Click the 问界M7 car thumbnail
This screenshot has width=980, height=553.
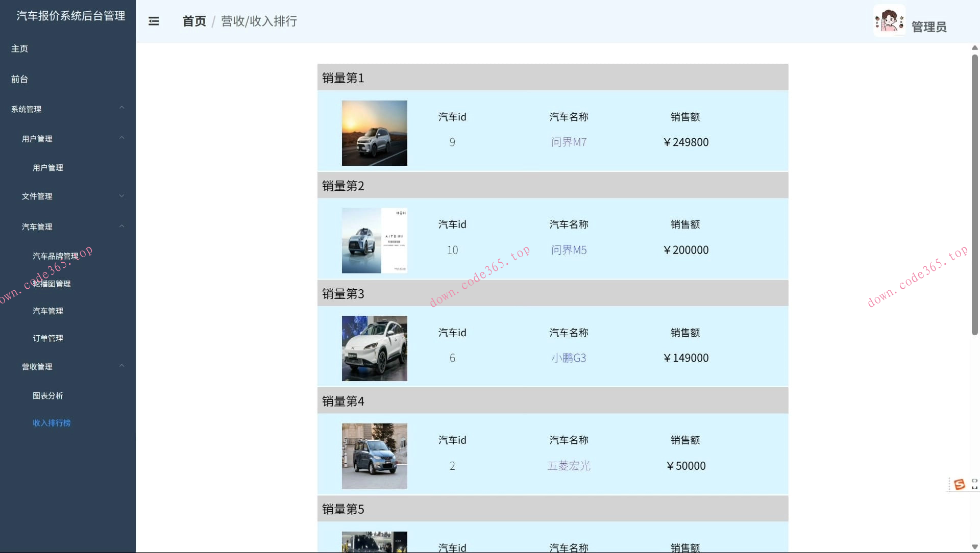coord(374,133)
